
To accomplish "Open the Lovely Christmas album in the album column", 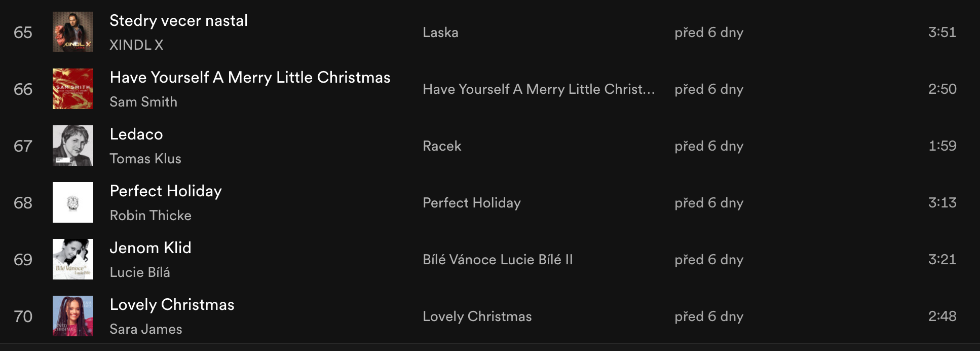I will coord(477,317).
